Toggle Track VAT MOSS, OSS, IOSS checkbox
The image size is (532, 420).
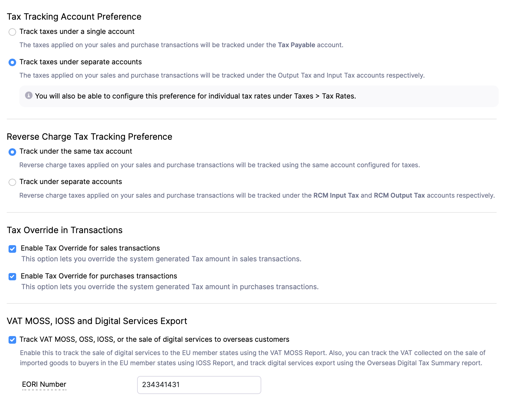[x=12, y=340]
